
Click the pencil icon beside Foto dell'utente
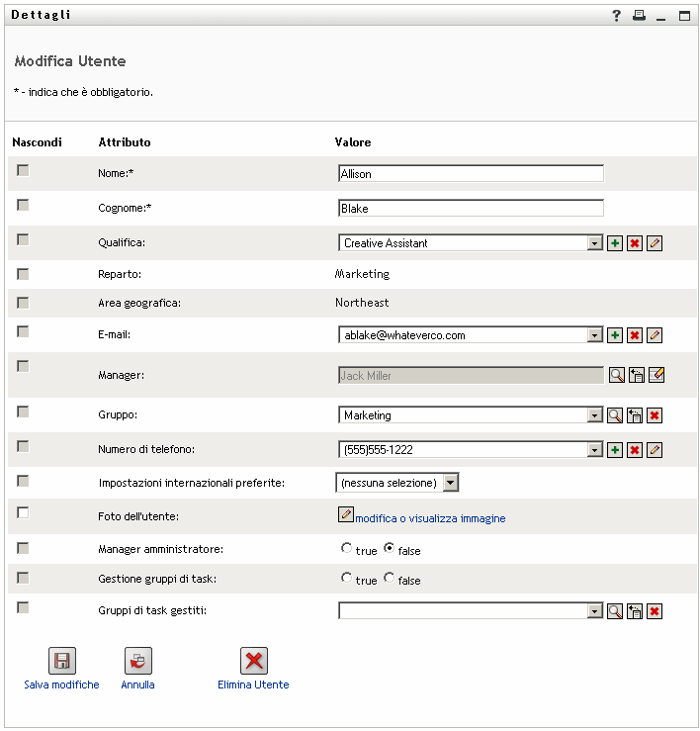[345, 513]
